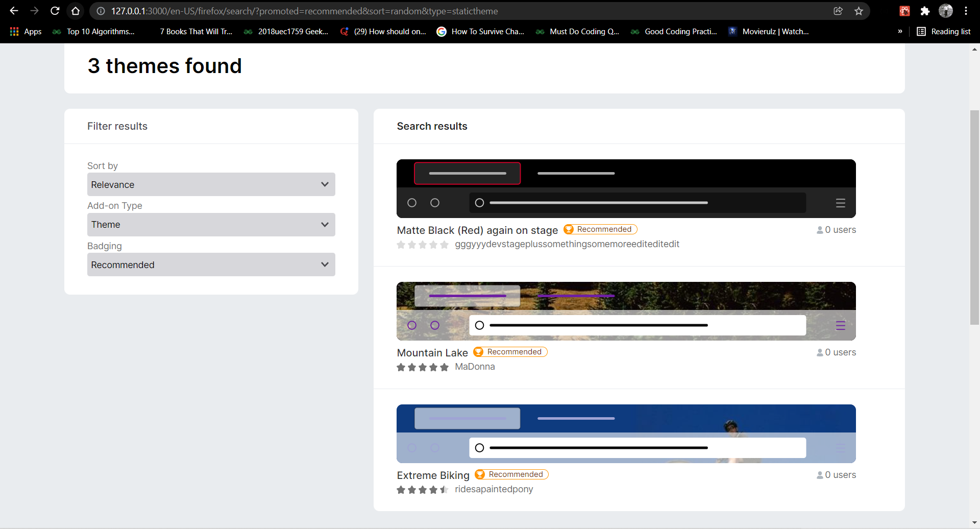View site information in the address bar
The image size is (980, 529).
101,11
